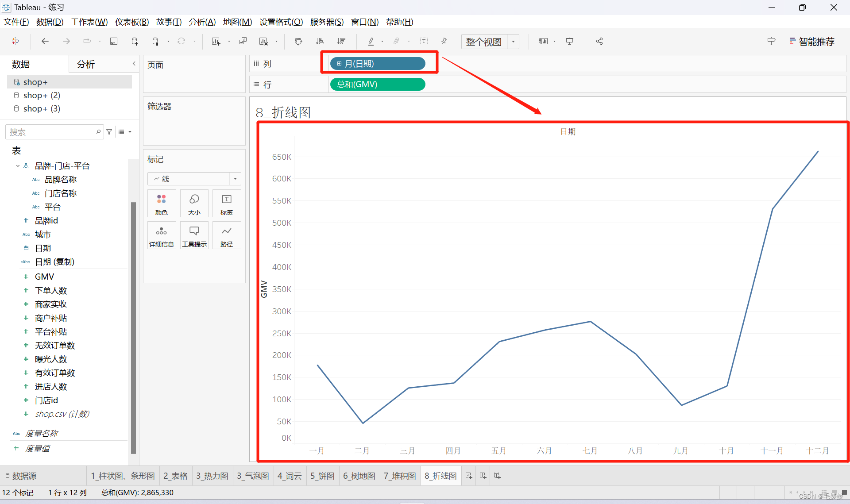Click the 详细信息 detail mark button
The height and width of the screenshot is (504, 850).
[162, 235]
